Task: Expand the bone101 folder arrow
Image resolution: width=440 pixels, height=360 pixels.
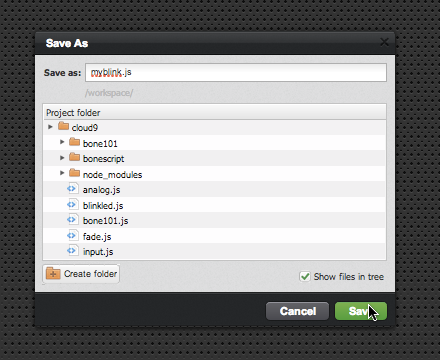Action: (x=62, y=142)
